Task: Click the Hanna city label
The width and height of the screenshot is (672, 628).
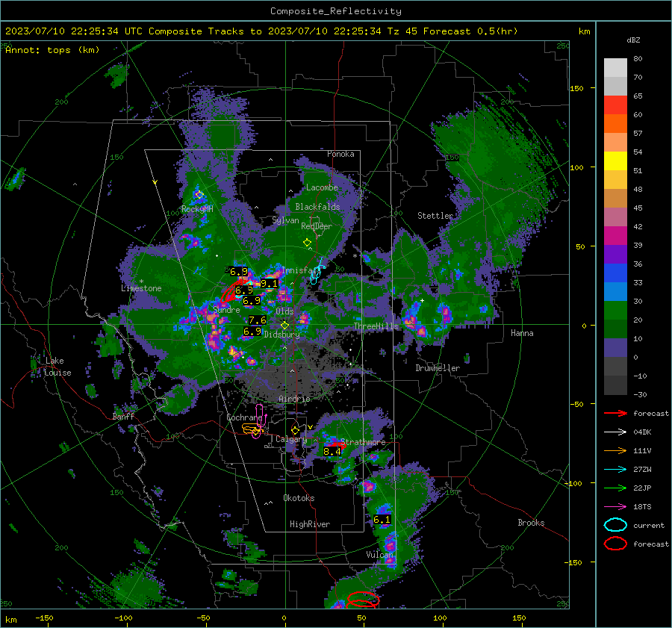Action: point(522,333)
